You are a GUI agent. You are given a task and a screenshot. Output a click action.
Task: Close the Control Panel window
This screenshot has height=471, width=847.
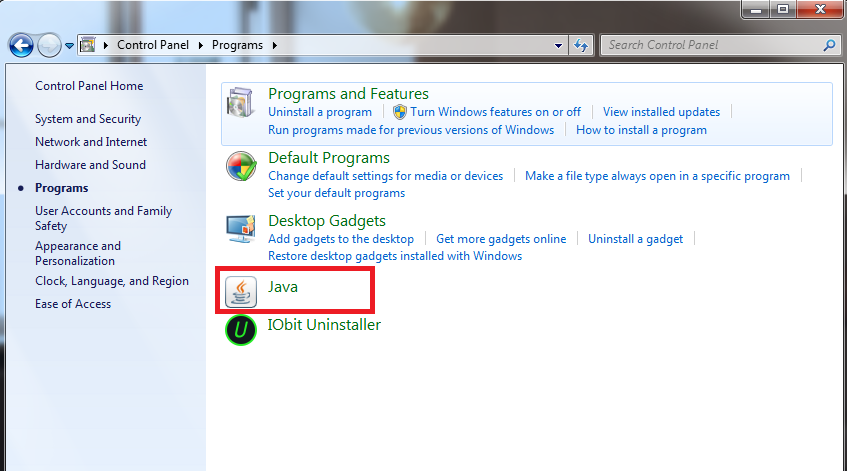(820, 10)
